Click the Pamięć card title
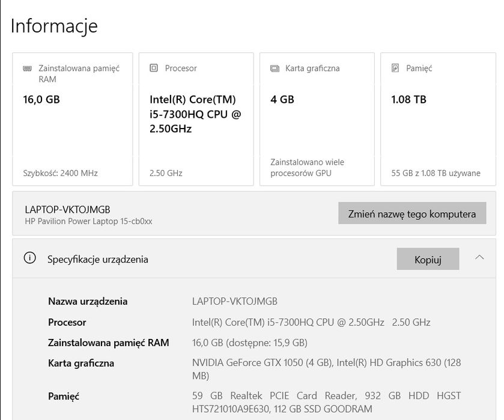The height and width of the screenshot is (420, 504). click(419, 68)
